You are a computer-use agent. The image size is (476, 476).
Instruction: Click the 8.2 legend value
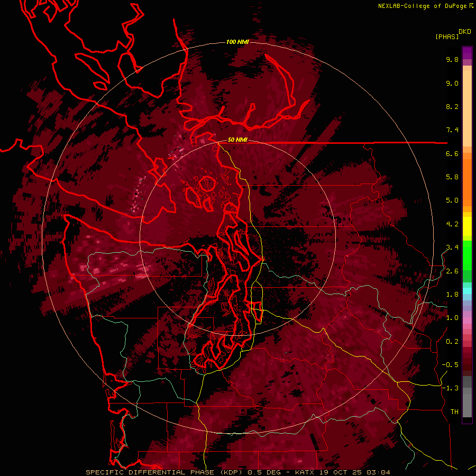pos(452,106)
